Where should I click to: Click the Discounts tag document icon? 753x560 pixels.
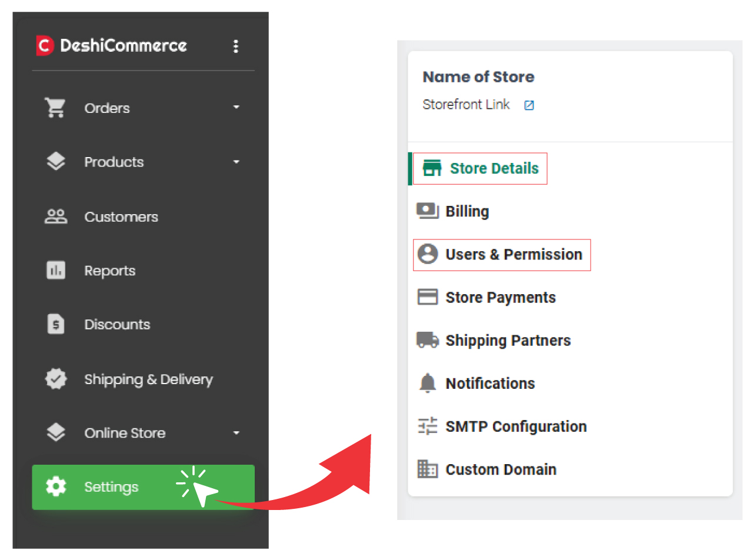[56, 324]
